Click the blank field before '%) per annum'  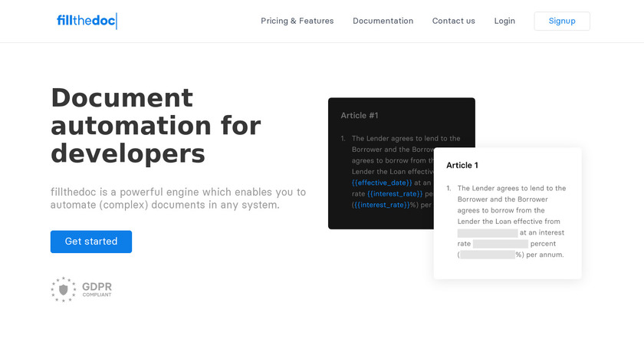[488, 255]
